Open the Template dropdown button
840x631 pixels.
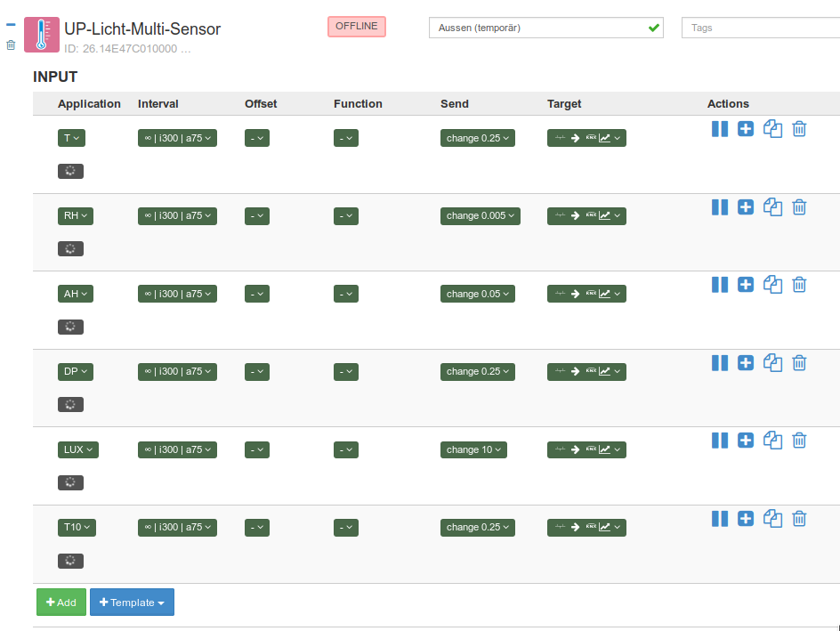pyautogui.click(x=132, y=602)
